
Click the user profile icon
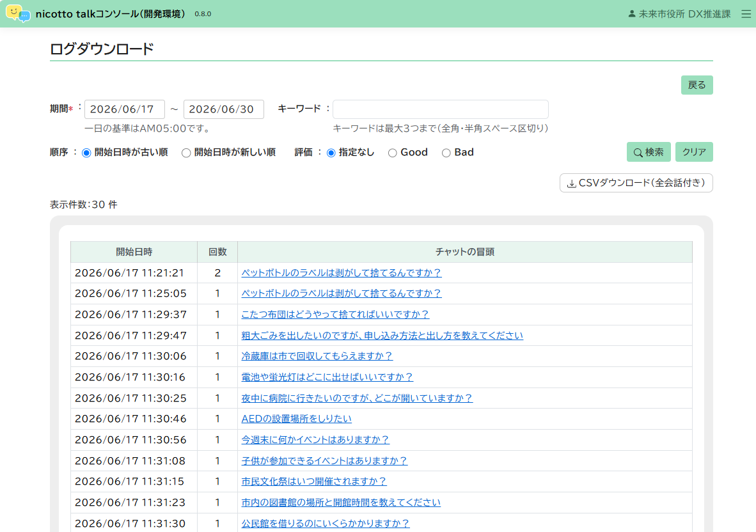[632, 14]
